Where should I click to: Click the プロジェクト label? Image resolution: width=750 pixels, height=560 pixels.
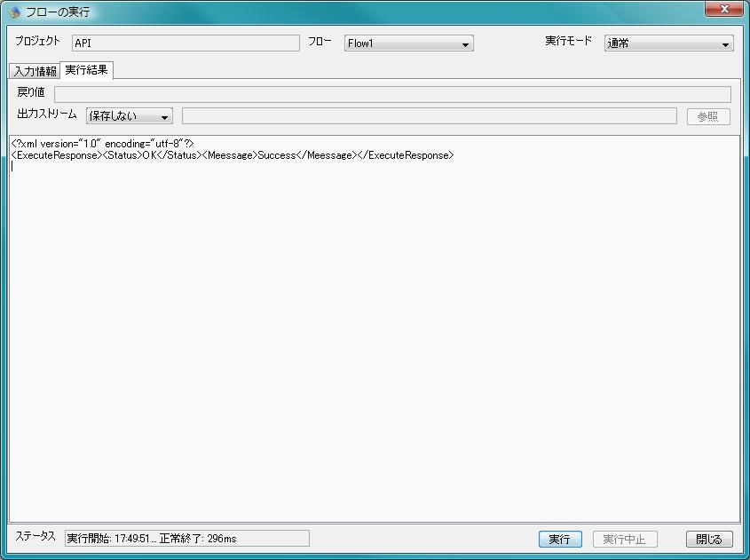click(37, 42)
